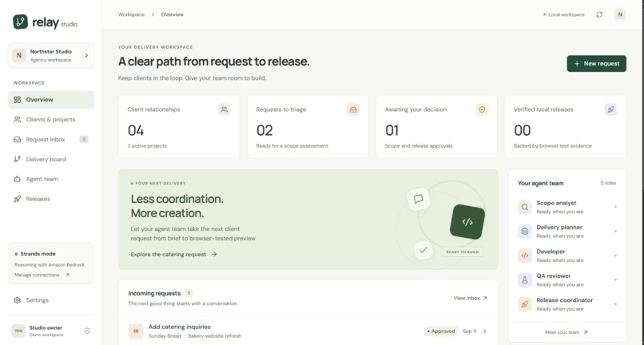The image size is (644, 345).
Task: Expand the Northstar Studio chevron arrow
Action: click(86, 55)
